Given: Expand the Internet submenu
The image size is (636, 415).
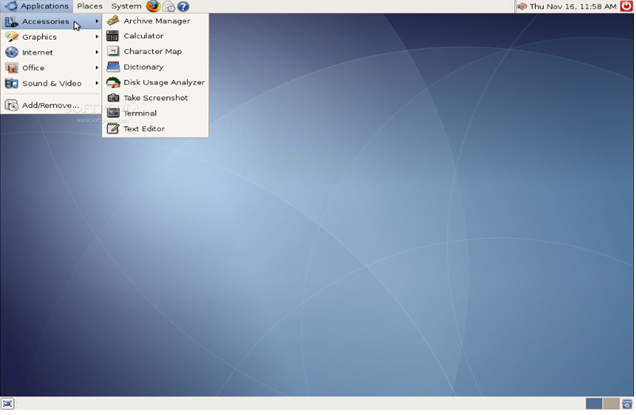Looking at the screenshot, I should 38,52.
